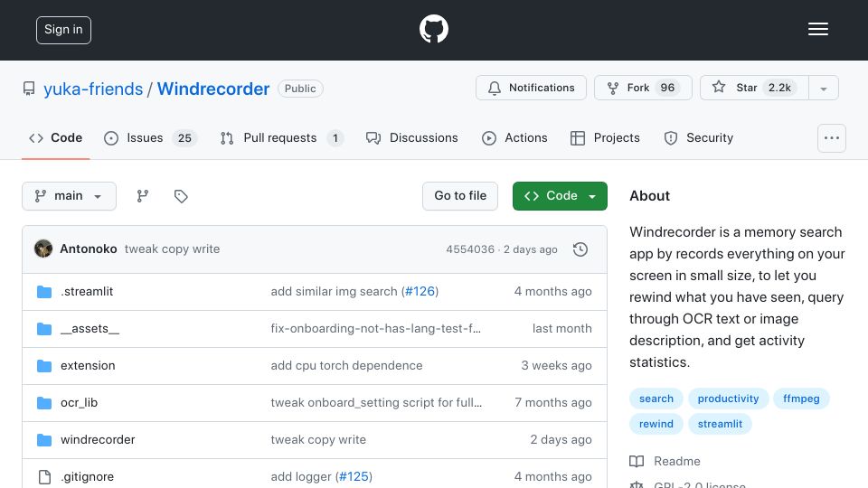Click the __assets__ folder icon
The height and width of the screenshot is (488, 868).
pos(44,329)
